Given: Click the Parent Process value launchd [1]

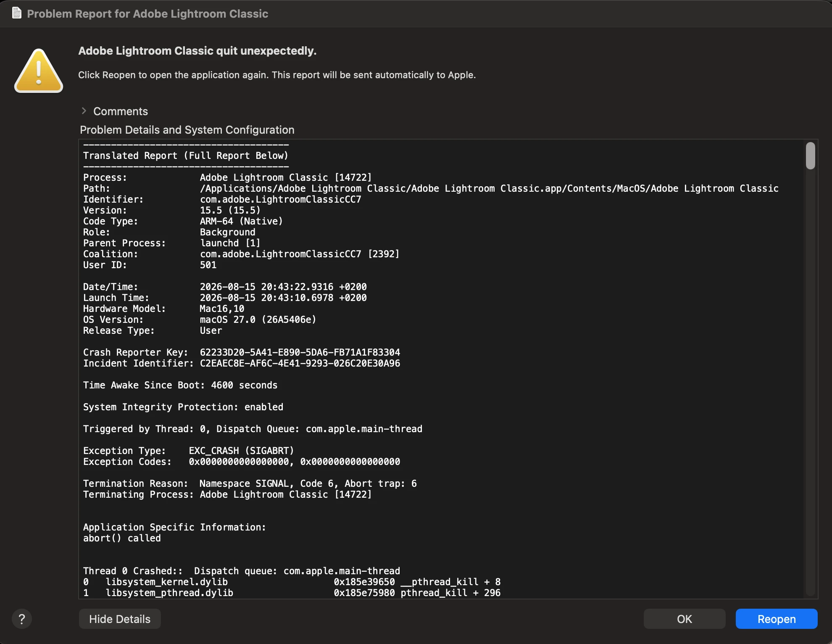Looking at the screenshot, I should pyautogui.click(x=230, y=243).
